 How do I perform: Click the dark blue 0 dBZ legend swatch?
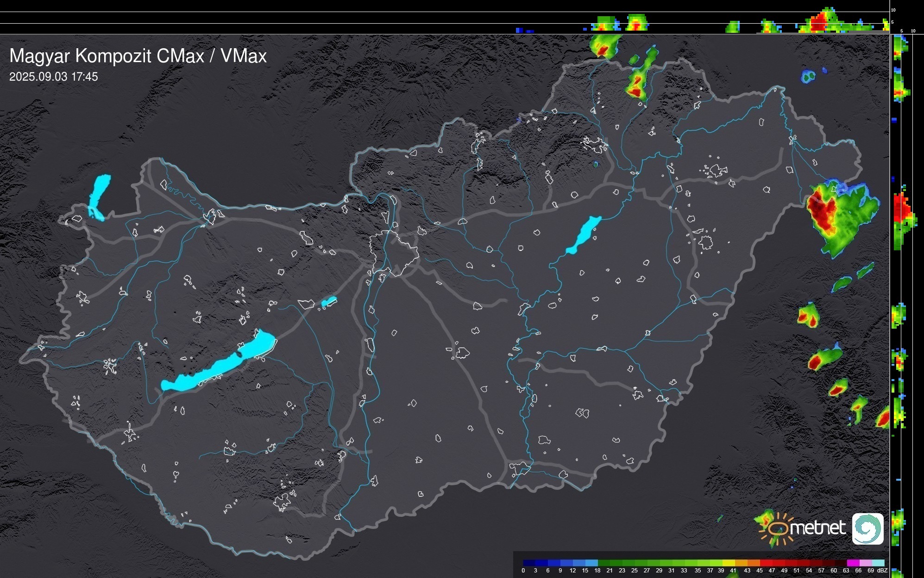529,563
